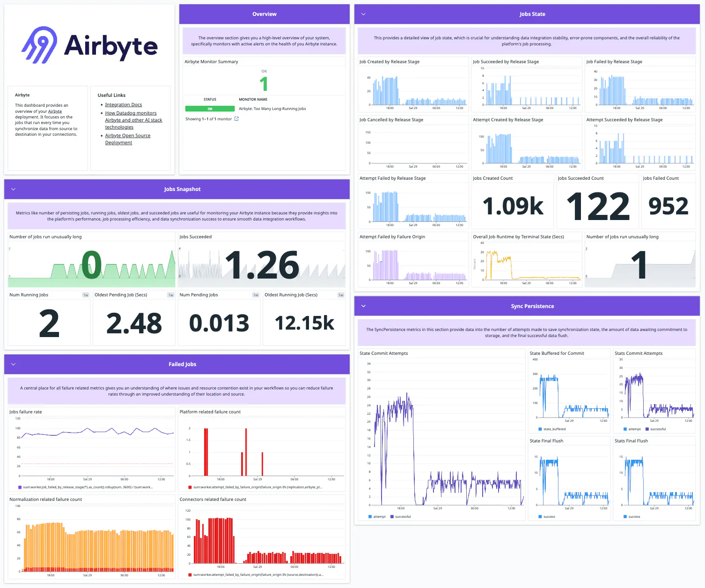705x588 pixels.
Task: Open the monitor list external link icon
Action: 236,119
